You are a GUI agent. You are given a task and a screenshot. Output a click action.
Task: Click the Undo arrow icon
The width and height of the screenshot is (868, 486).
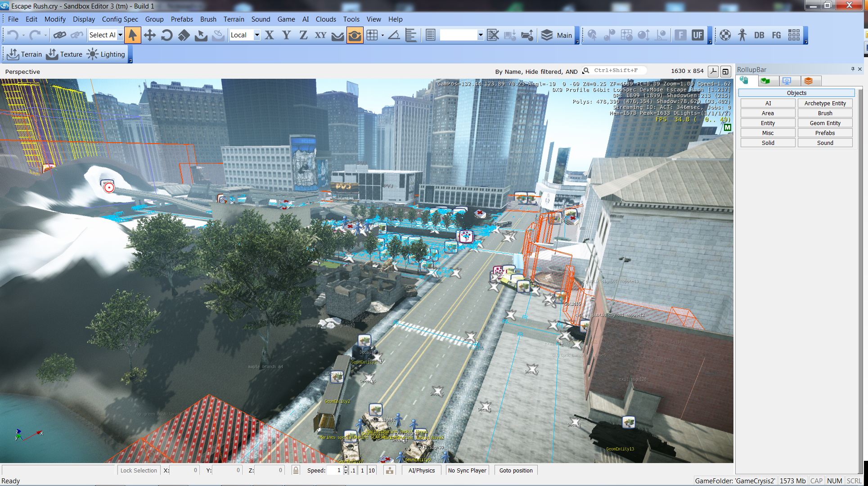(13, 35)
